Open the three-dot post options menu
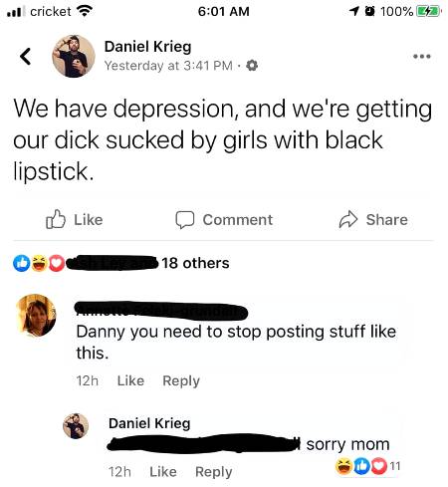 coord(421,57)
